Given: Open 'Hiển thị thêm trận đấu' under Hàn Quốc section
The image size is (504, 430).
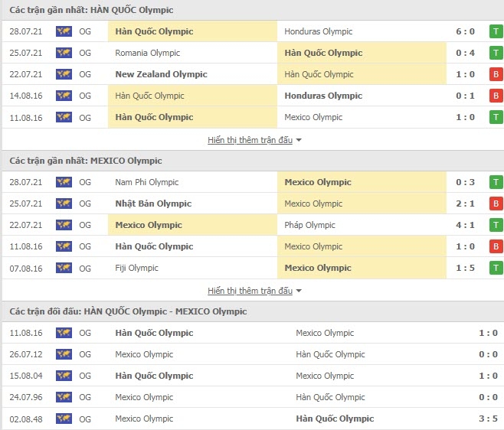Looking at the screenshot, I should point(250,140).
